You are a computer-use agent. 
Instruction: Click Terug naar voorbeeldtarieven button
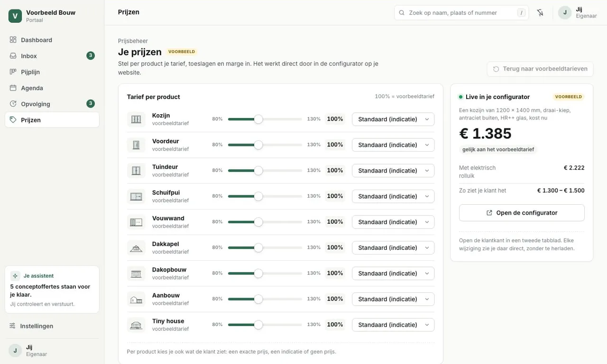[x=540, y=69]
